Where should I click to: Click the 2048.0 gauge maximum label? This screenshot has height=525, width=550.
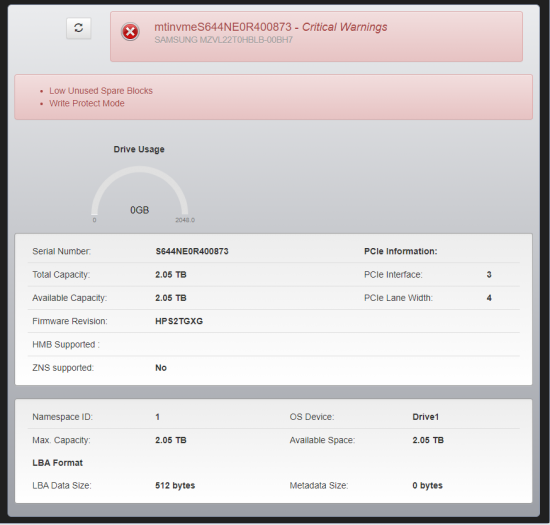(185, 220)
